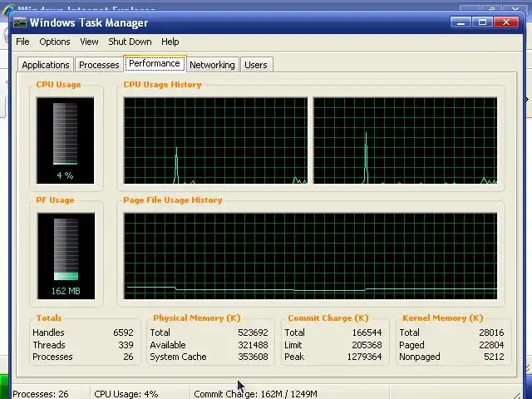
Task: Click Physical Memory Available 321488
Action: point(253,345)
